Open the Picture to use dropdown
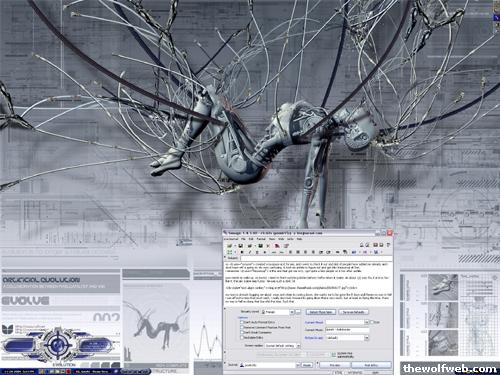The image size is (500, 375). [x=367, y=338]
